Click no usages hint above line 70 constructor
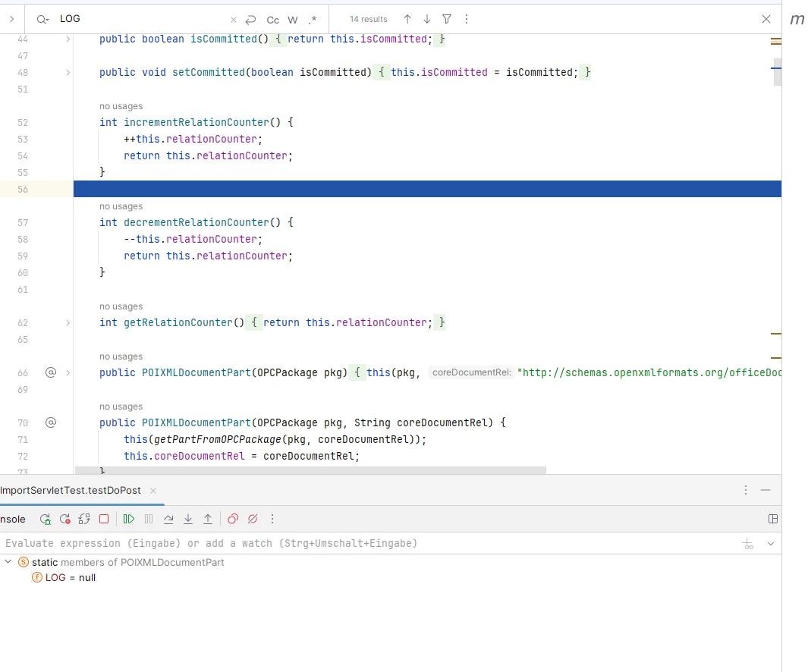808x672 pixels. tap(121, 406)
